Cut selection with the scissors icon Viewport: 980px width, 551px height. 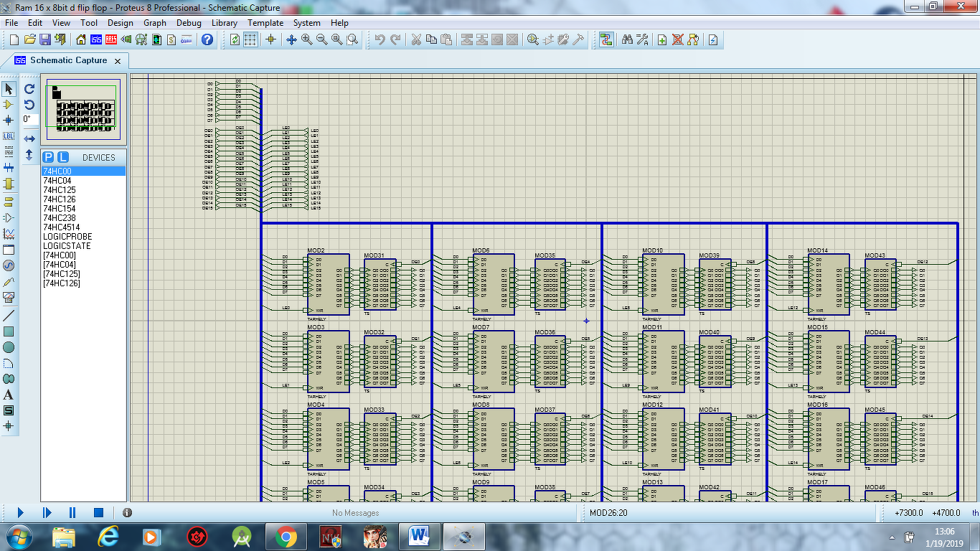pos(416,39)
